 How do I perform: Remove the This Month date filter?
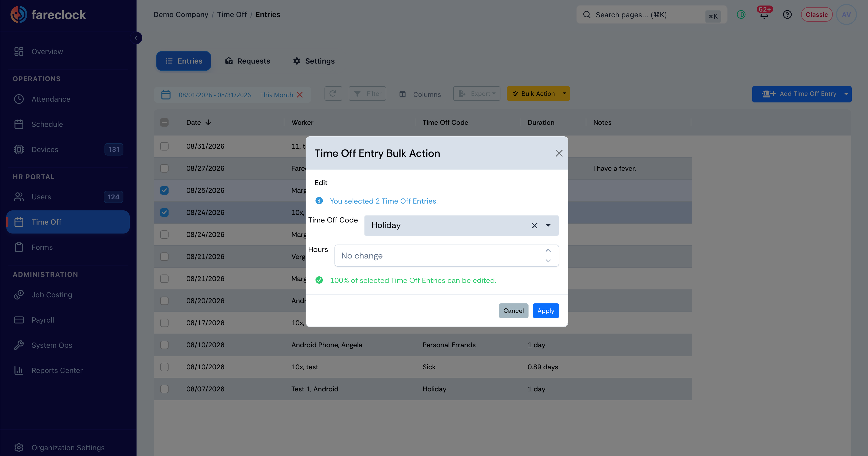300,95
